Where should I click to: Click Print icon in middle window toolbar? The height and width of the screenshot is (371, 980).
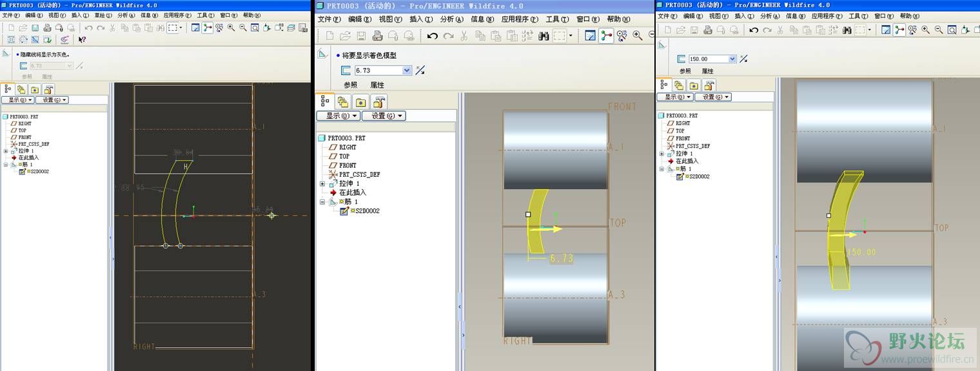tap(377, 36)
